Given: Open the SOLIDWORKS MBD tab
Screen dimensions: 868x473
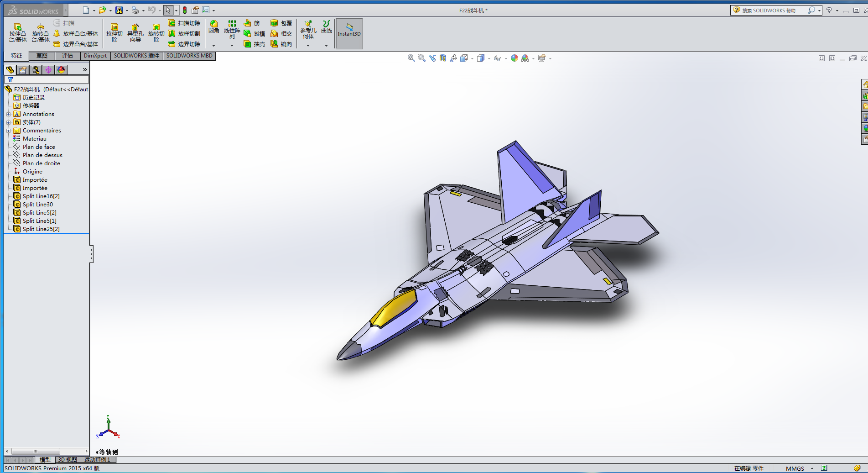Looking at the screenshot, I should click(x=189, y=56).
